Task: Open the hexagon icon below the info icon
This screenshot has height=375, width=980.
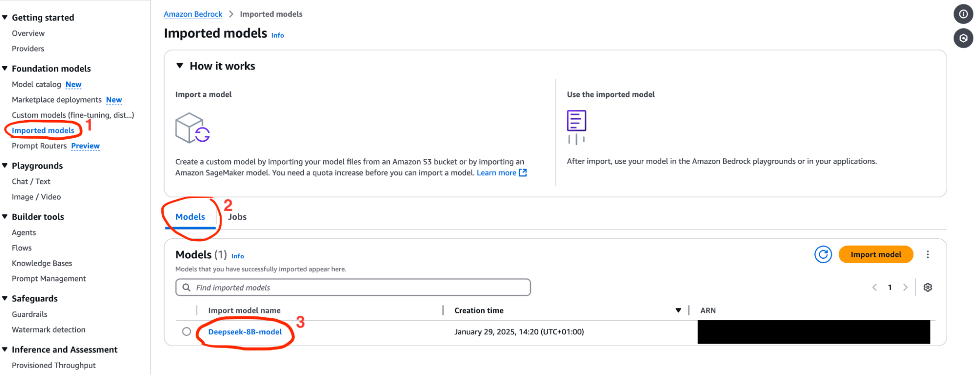Action: coord(963,38)
